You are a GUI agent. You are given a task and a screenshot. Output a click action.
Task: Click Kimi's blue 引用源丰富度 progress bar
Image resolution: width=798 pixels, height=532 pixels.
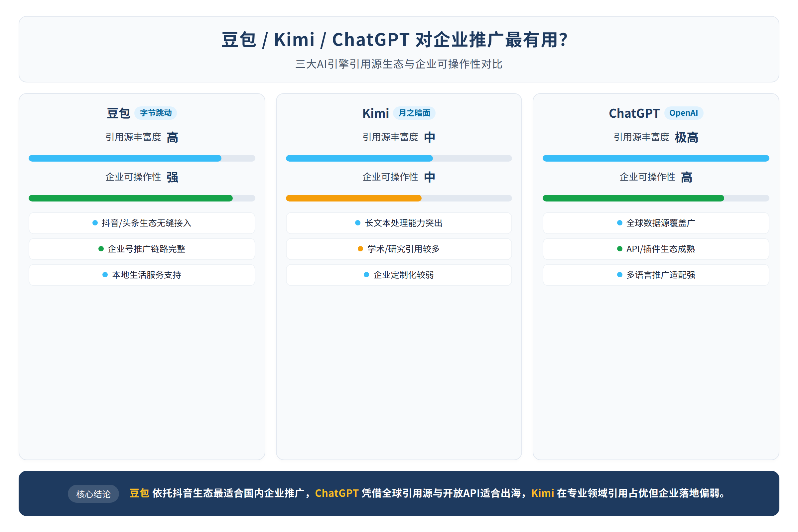(399, 159)
